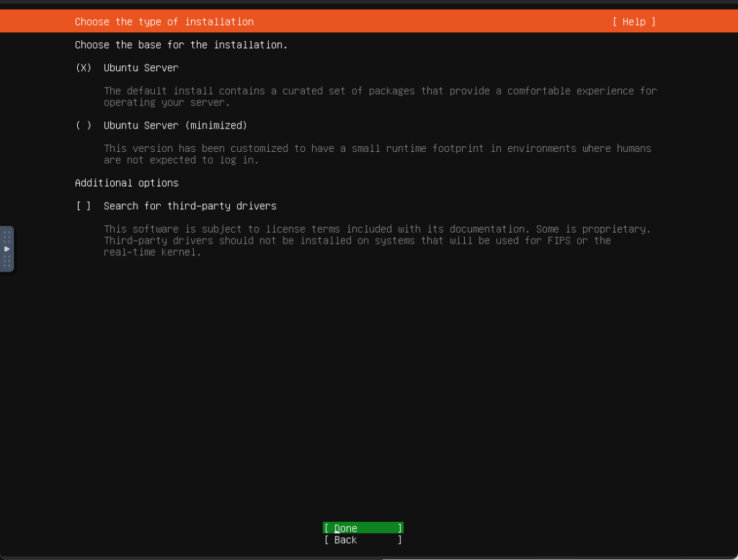
Task: Click the "Ubuntu Server (minimized)" label text
Action: pyautogui.click(x=176, y=126)
